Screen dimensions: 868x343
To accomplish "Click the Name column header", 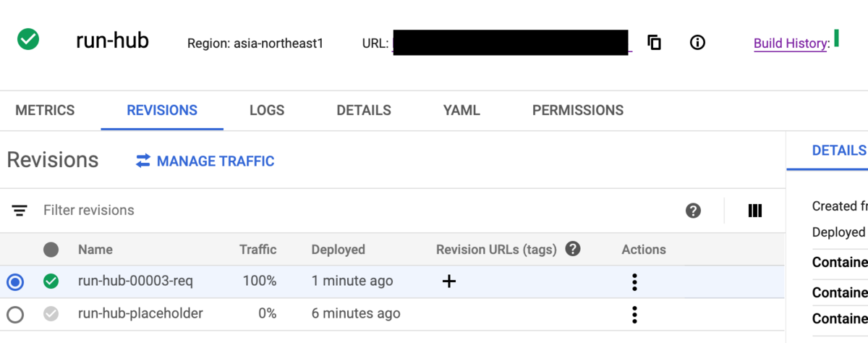I will pos(95,250).
